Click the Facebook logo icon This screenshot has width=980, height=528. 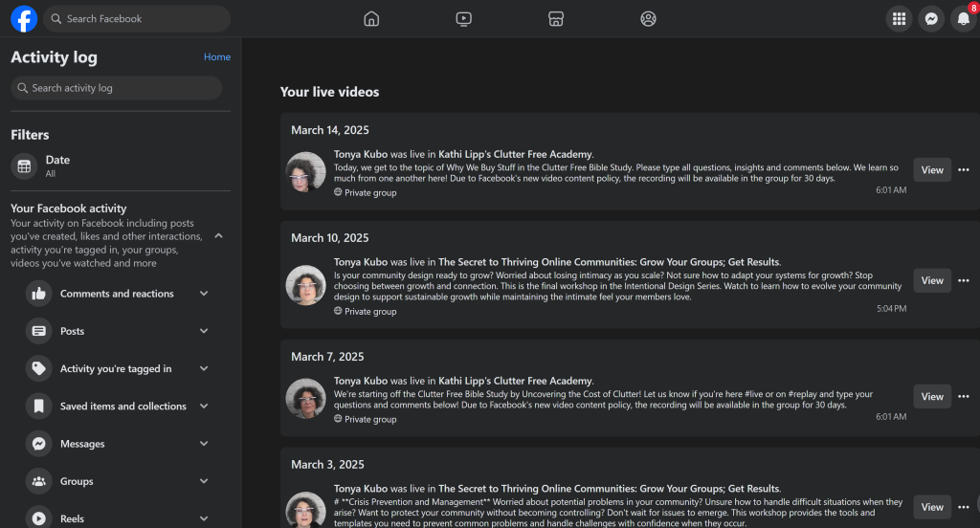click(24, 19)
